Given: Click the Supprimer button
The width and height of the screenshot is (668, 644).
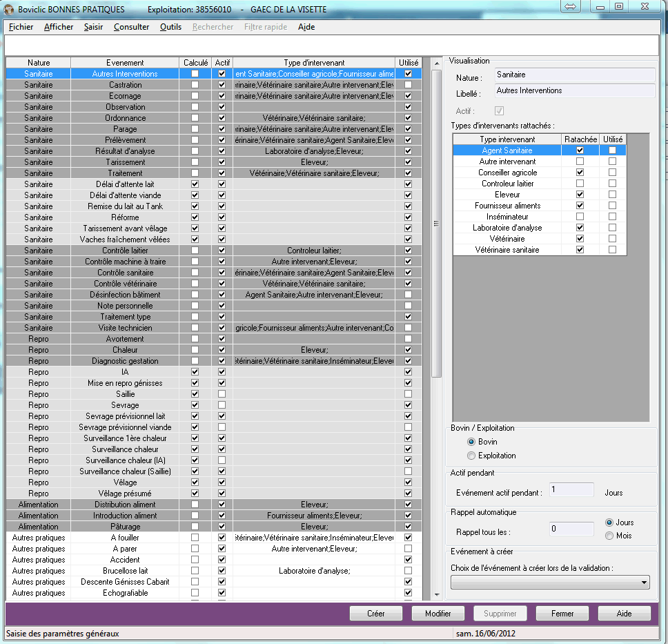Looking at the screenshot, I should click(500, 614).
